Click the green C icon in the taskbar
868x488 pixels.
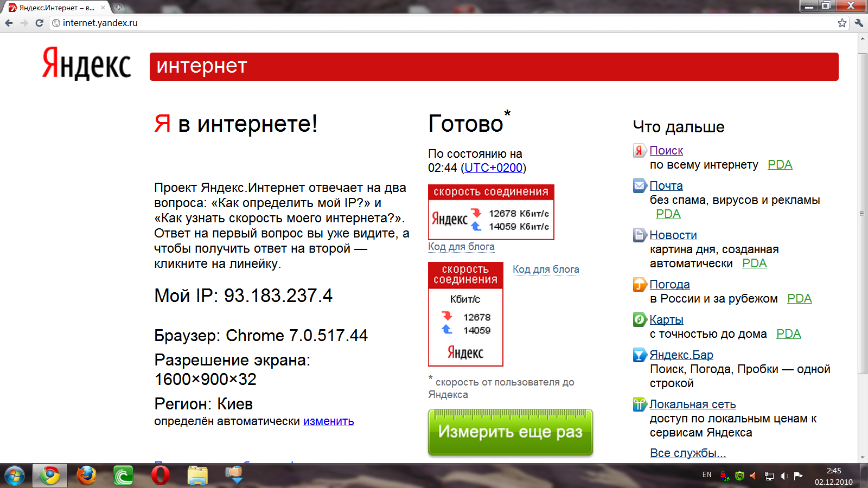coord(123,476)
